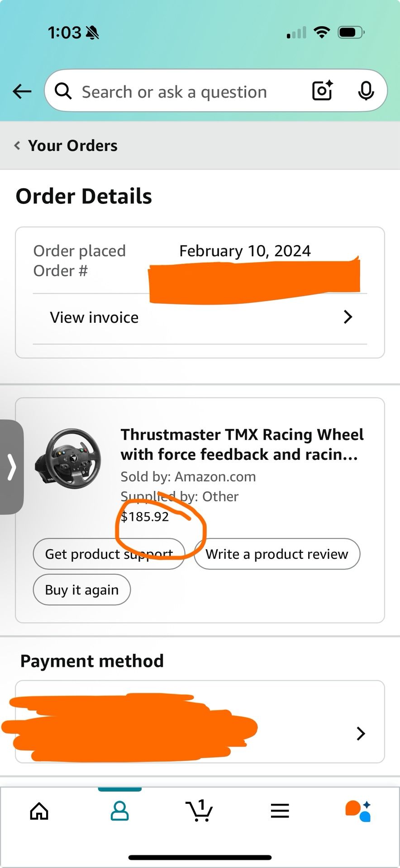Go to Home tab icon
The width and height of the screenshot is (400, 868).
pyautogui.click(x=39, y=811)
